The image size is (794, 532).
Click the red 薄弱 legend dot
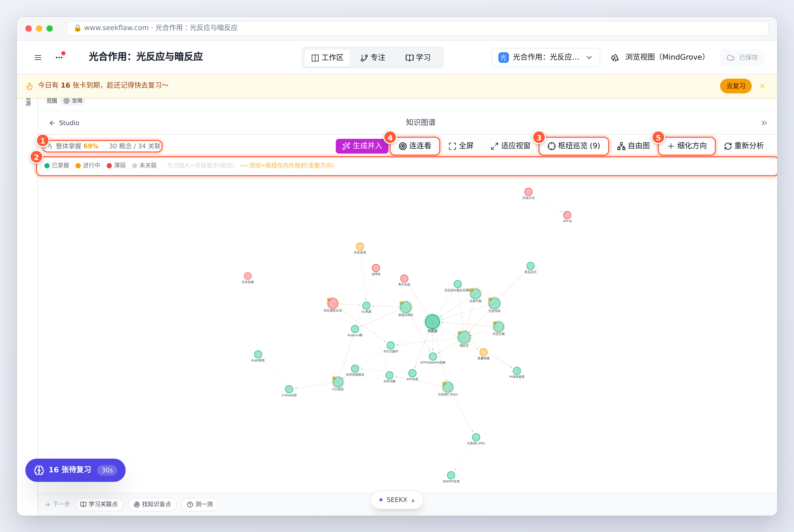[109, 165]
